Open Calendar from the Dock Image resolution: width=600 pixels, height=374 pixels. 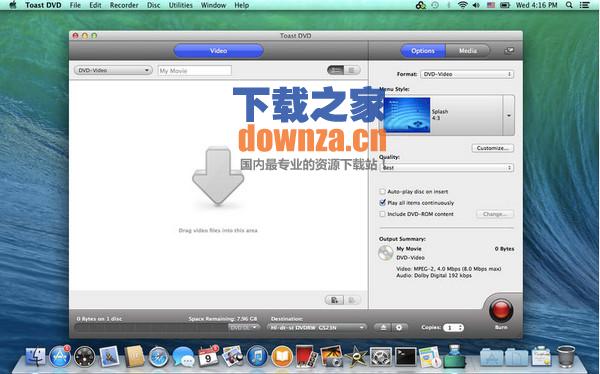pos(208,357)
